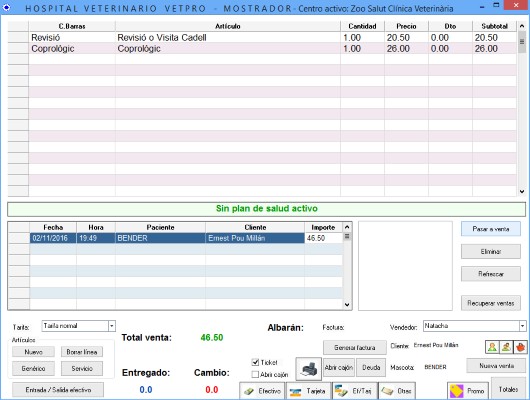Select the BENDER patient cell
Image resolution: width=530 pixels, height=400 pixels.
160,238
